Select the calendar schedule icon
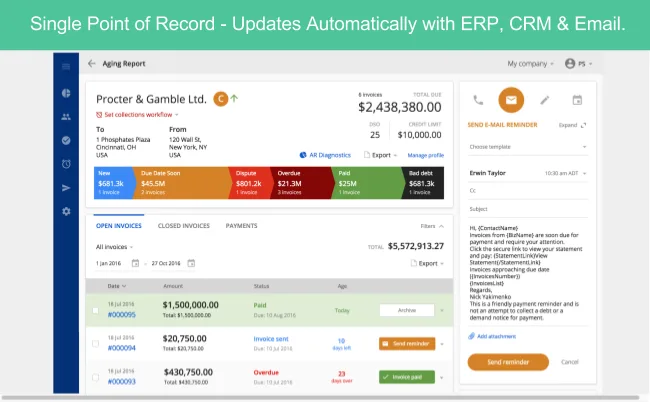This screenshot has width=650, height=402. pyautogui.click(x=577, y=100)
